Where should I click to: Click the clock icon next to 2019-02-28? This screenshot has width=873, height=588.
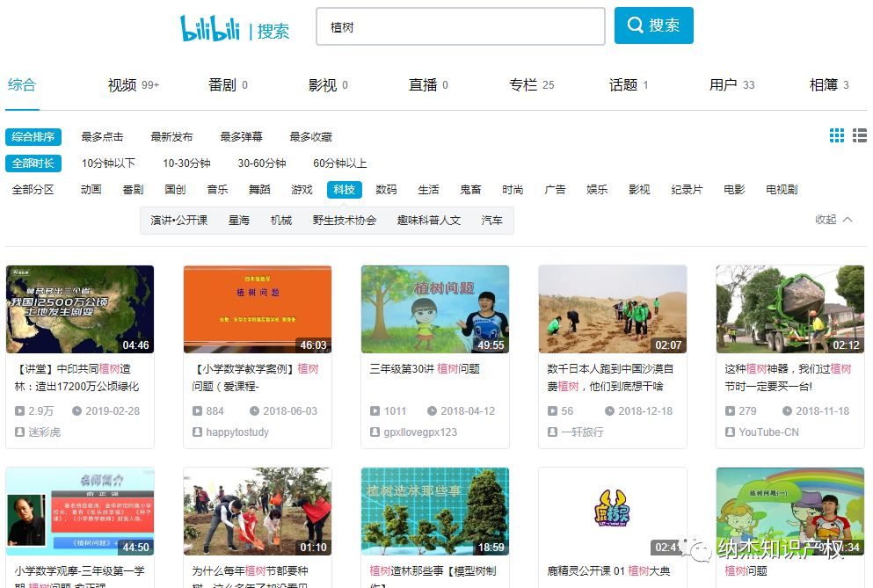coord(77,410)
